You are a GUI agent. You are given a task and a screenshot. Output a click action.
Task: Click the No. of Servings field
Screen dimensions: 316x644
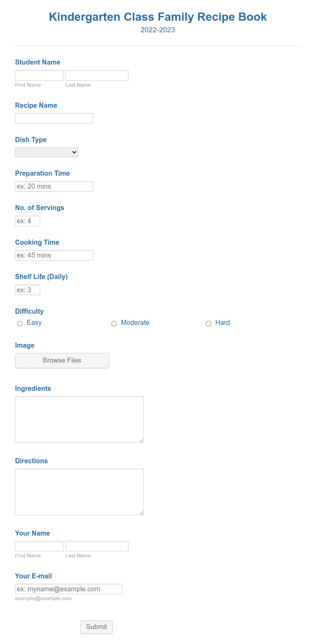tap(28, 221)
